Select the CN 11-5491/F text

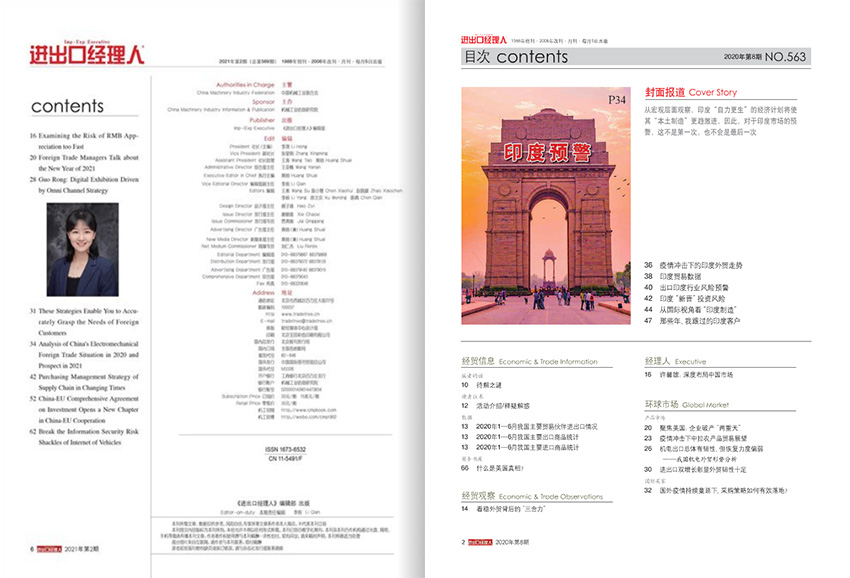coord(286,459)
